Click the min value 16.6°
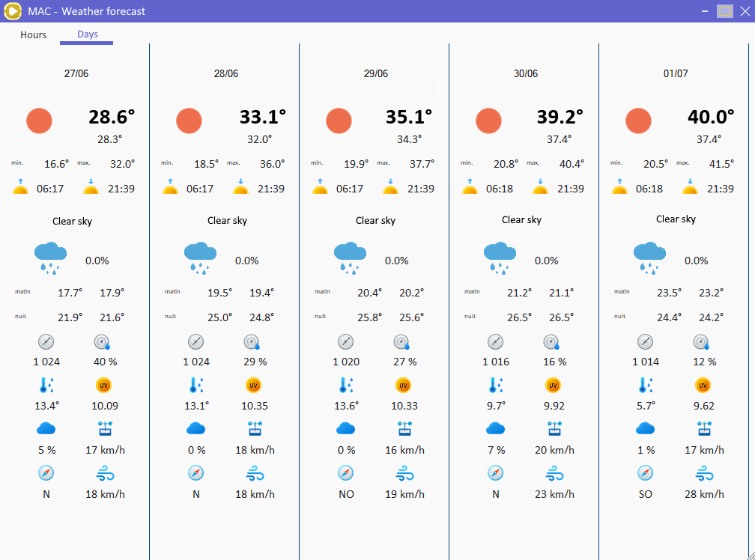 pyautogui.click(x=56, y=164)
